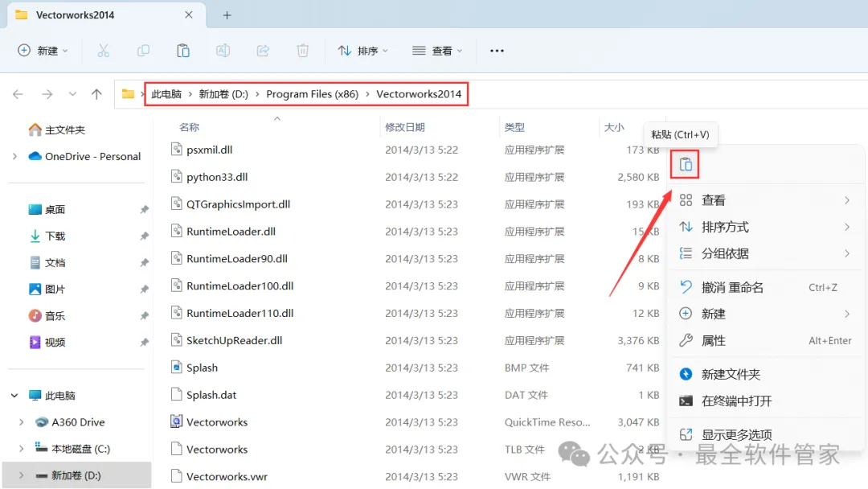Open the three-dot more options menu
The height and width of the screenshot is (489, 868).
[497, 51]
